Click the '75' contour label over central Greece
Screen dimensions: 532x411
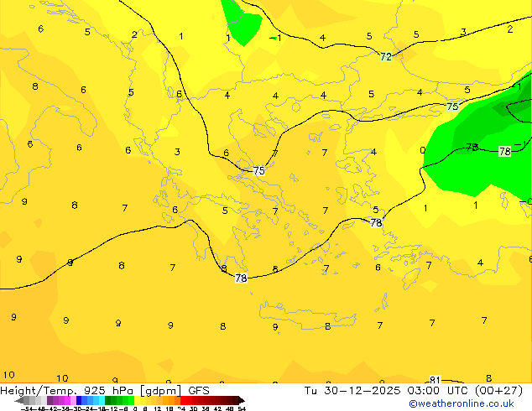pos(259,170)
